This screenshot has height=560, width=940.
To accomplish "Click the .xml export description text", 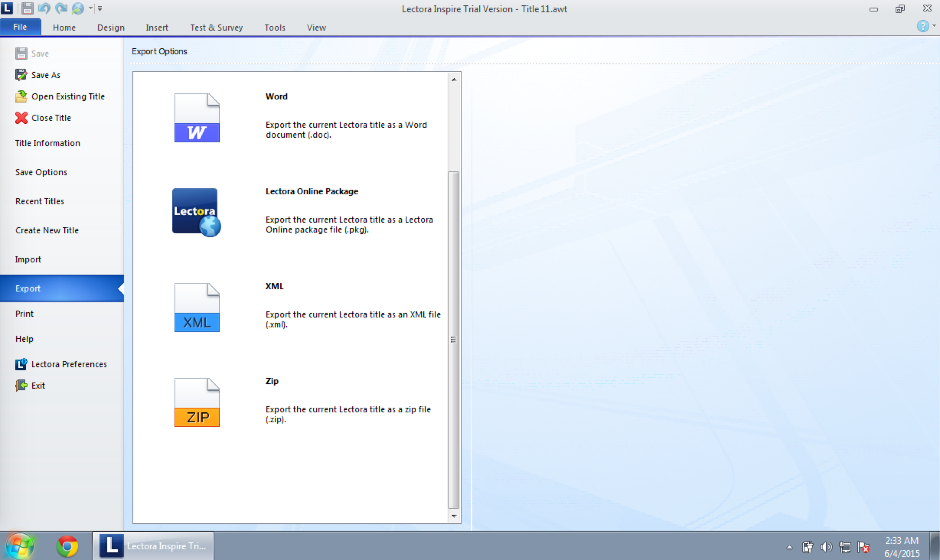I will [353, 319].
